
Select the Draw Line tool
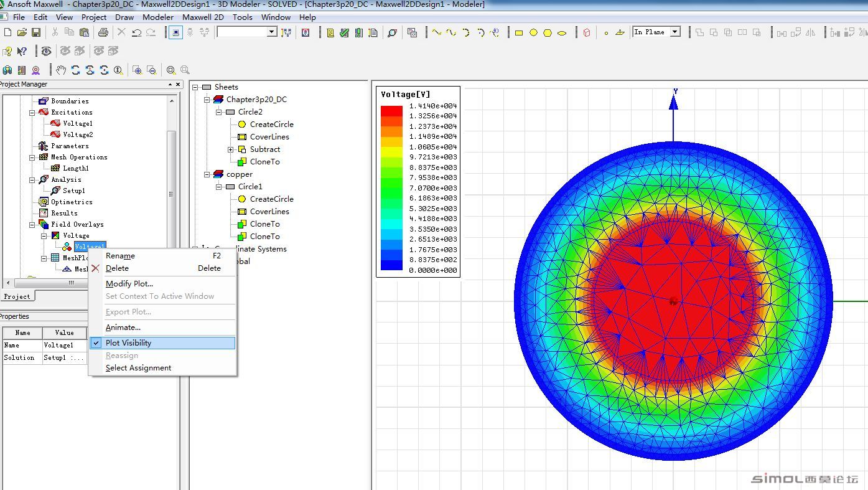click(x=437, y=32)
